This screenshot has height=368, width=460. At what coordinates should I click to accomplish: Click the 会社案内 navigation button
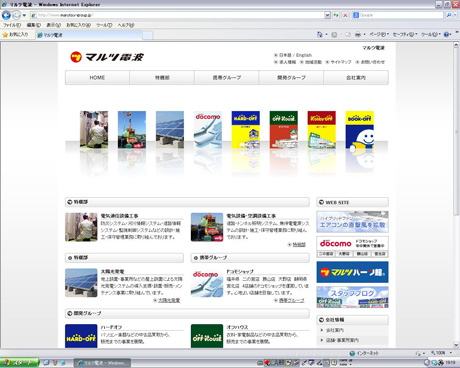356,78
